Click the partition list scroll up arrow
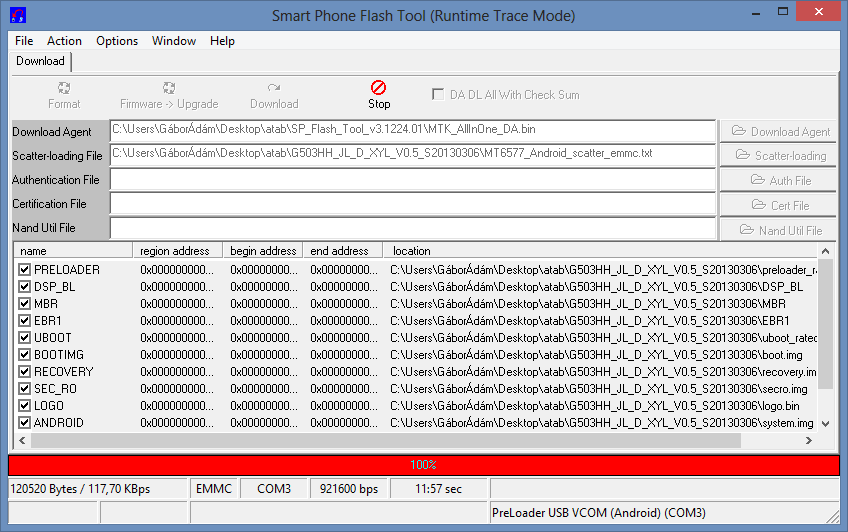The image size is (848, 532). point(825,251)
